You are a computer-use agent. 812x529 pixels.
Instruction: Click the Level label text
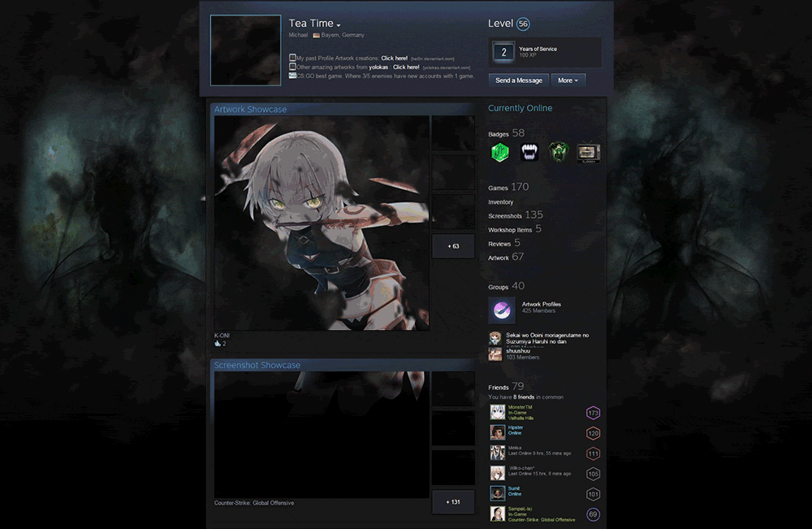[x=500, y=24]
